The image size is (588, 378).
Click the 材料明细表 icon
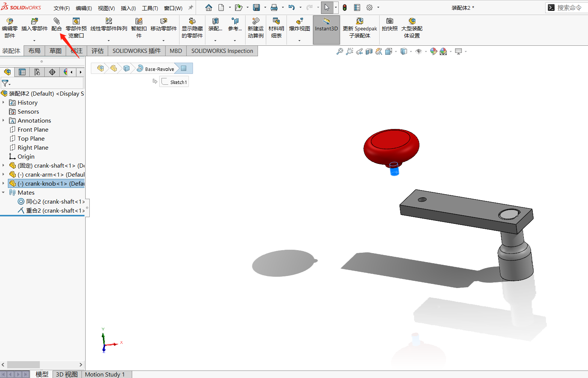[276, 28]
